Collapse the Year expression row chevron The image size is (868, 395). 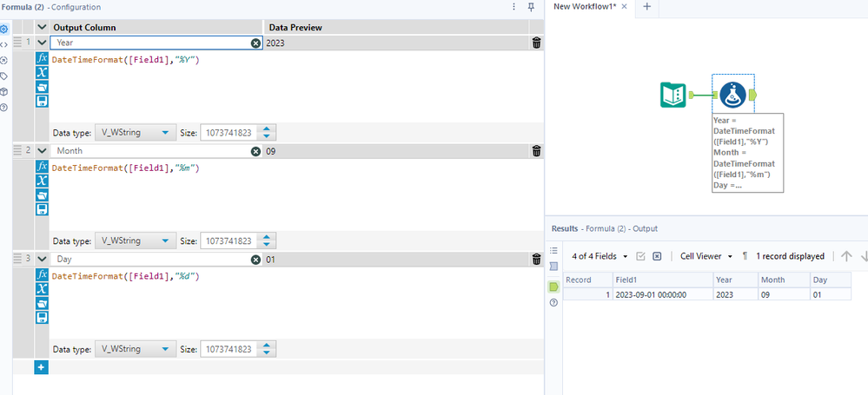point(42,42)
